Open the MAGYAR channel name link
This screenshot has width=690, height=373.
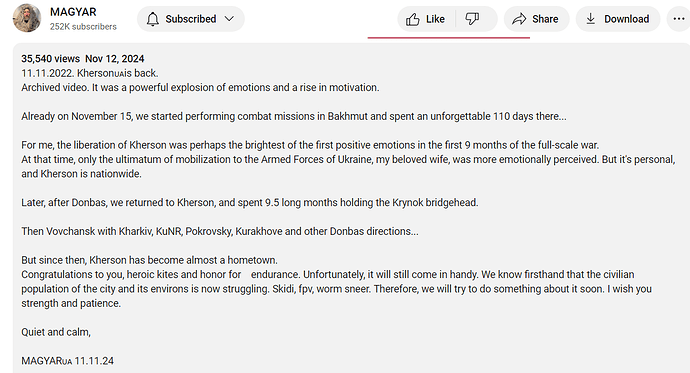(x=73, y=12)
